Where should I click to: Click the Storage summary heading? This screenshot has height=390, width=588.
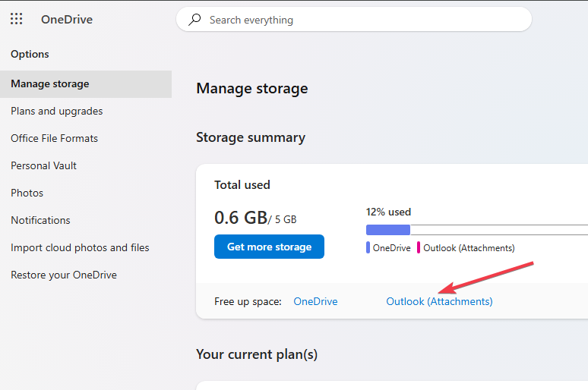pos(251,137)
